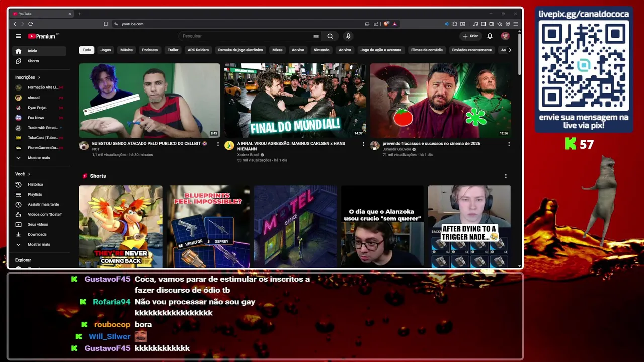
Task: Open Assistir mais tarde in the sidebar
Action: 39,204
